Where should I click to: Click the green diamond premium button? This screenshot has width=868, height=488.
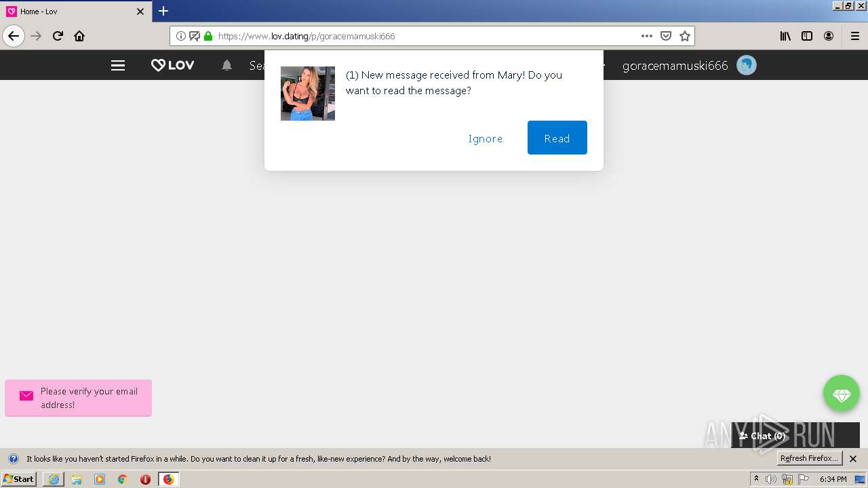[x=842, y=393]
